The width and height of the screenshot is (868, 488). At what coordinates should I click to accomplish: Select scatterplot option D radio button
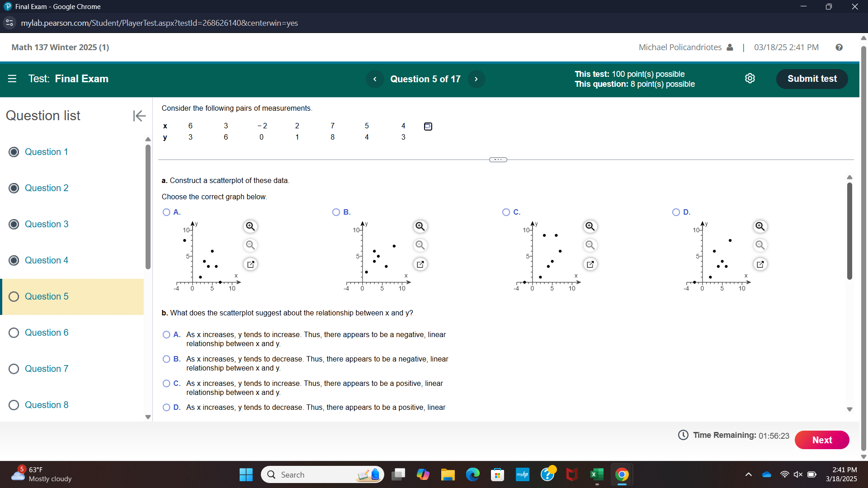(676, 212)
